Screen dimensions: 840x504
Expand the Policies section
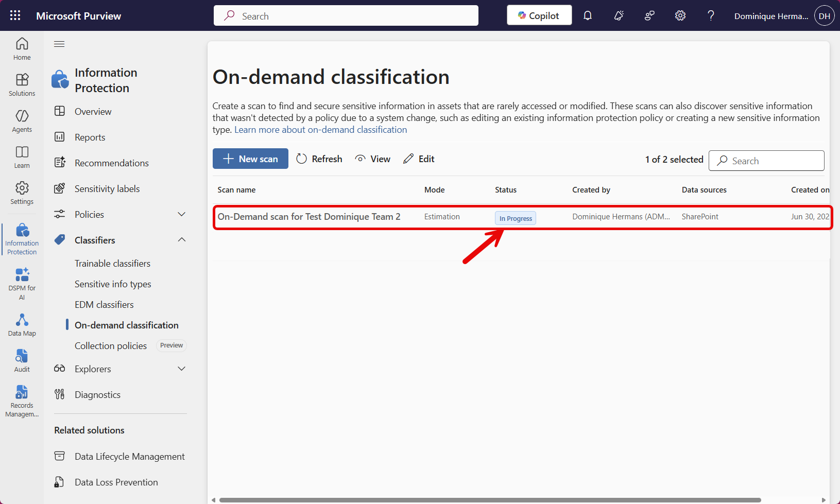coord(181,214)
